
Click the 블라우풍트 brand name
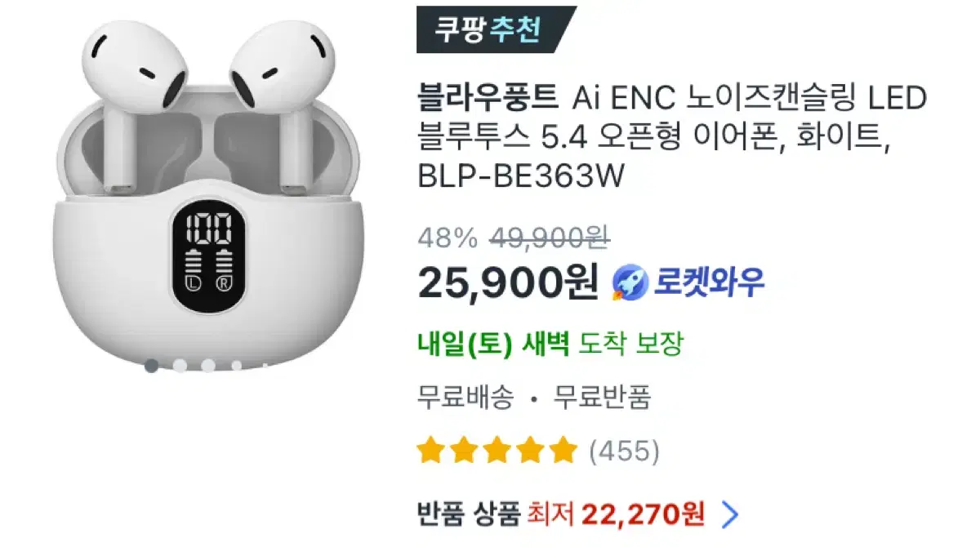488,99
